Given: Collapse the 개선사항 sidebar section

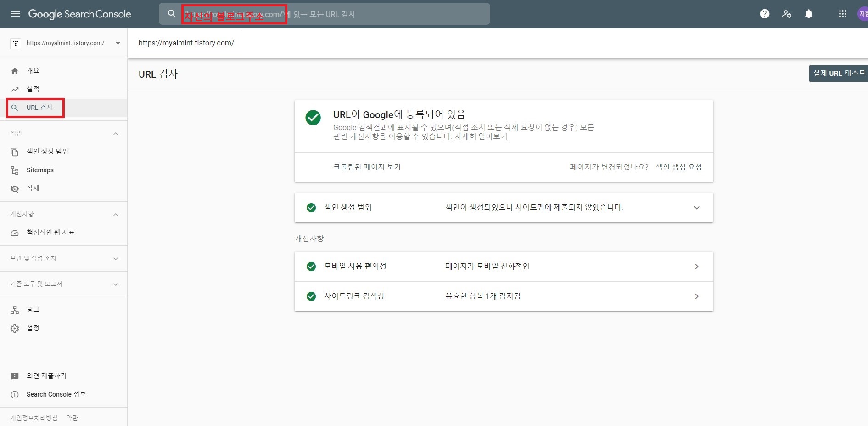Looking at the screenshot, I should point(116,215).
